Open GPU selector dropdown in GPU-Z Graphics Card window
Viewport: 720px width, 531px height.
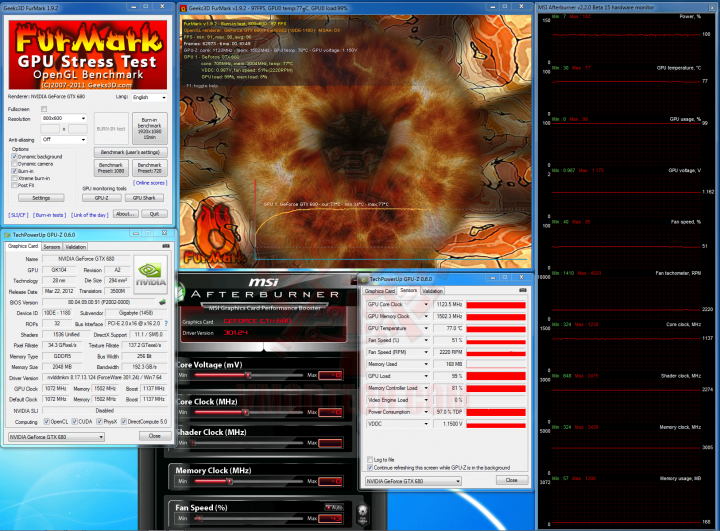(x=56, y=437)
